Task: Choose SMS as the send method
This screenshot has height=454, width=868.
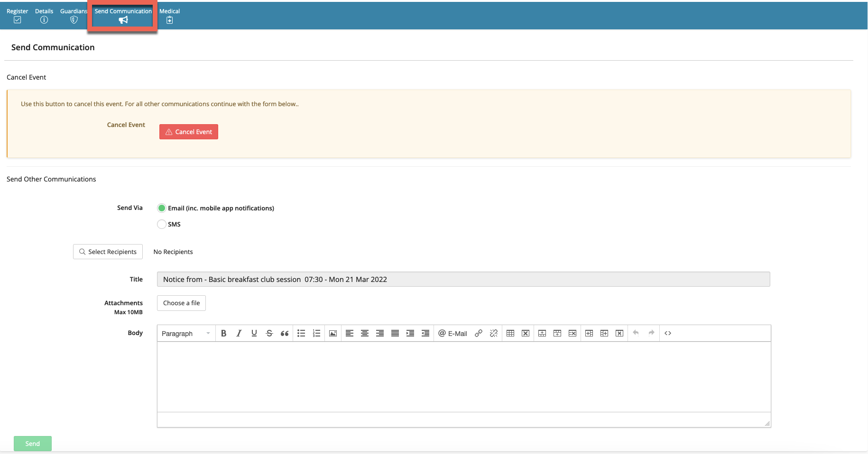Action: (x=162, y=224)
